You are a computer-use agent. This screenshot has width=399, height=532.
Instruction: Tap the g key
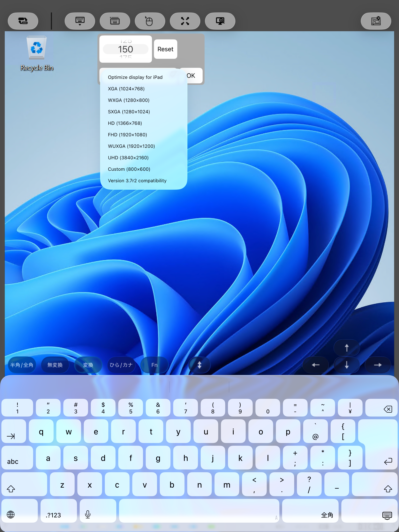[x=158, y=458]
